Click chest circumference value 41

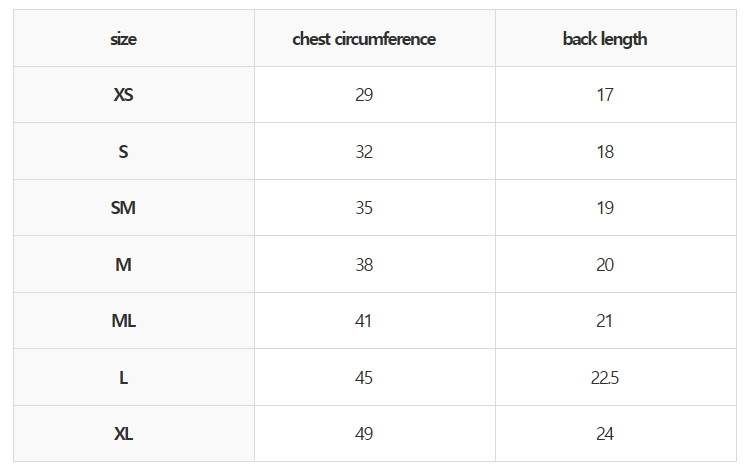[x=364, y=321]
